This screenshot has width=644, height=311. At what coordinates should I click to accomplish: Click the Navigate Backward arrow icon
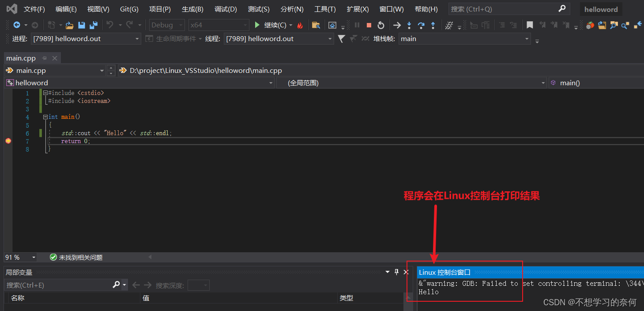17,25
